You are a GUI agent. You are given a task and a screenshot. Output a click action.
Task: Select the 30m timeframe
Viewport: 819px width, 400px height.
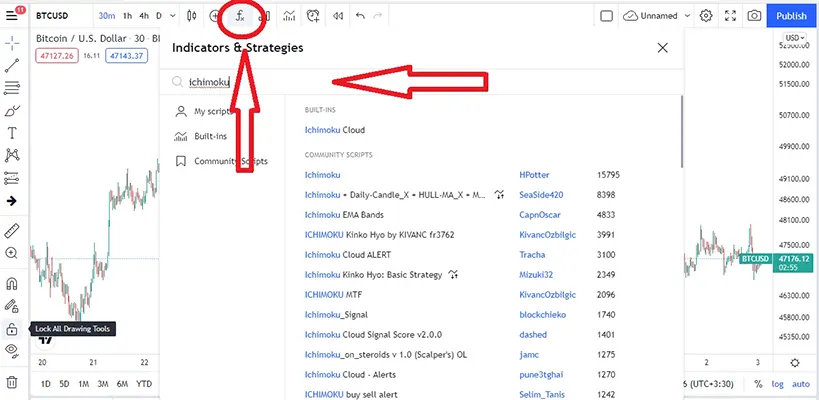click(107, 16)
